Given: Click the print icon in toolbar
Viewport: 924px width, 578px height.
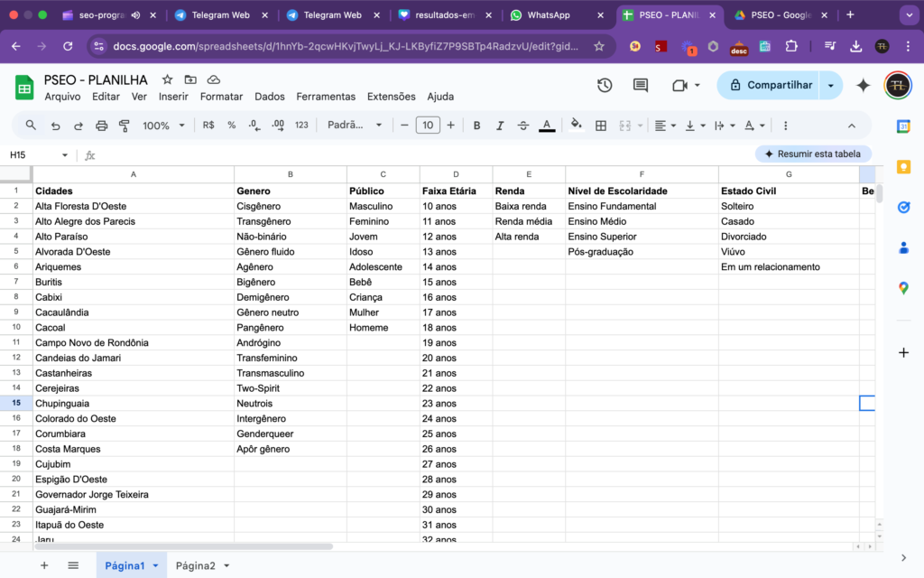Looking at the screenshot, I should point(102,126).
